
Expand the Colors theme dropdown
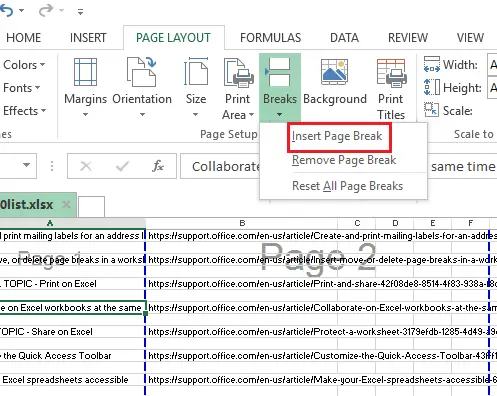24,65
